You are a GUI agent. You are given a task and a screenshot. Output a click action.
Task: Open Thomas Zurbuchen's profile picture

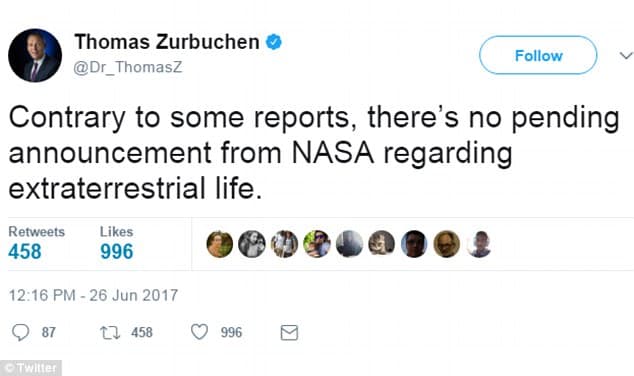[x=35, y=55]
